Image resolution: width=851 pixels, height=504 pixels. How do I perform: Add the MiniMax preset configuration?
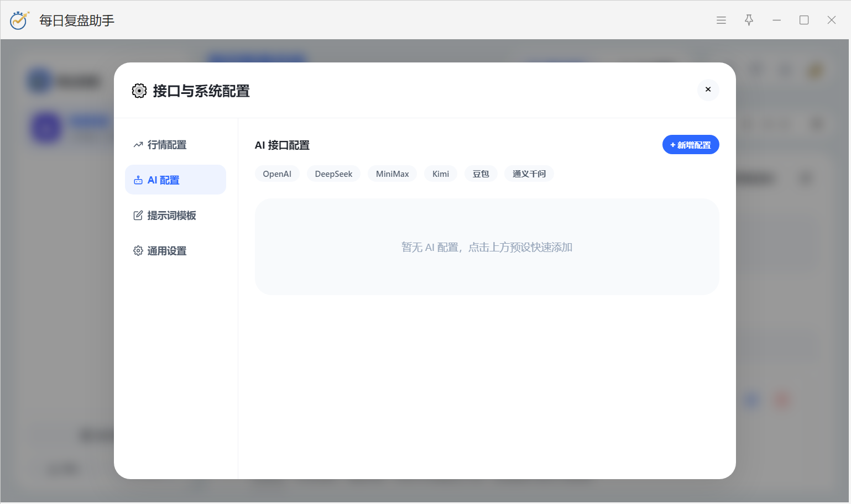coord(392,174)
